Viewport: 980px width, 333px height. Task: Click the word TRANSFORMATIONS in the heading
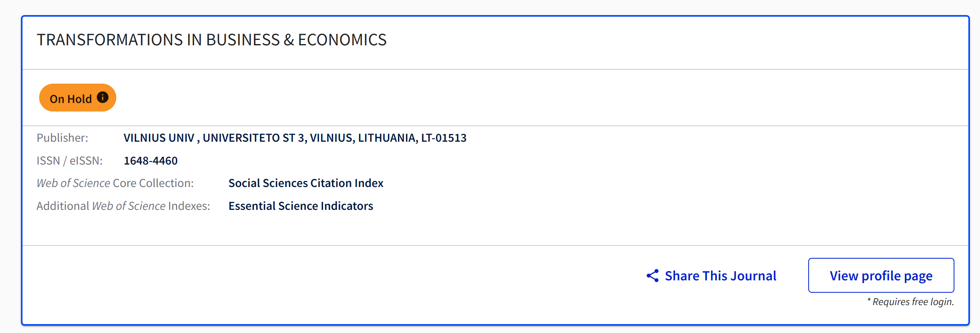coord(110,40)
